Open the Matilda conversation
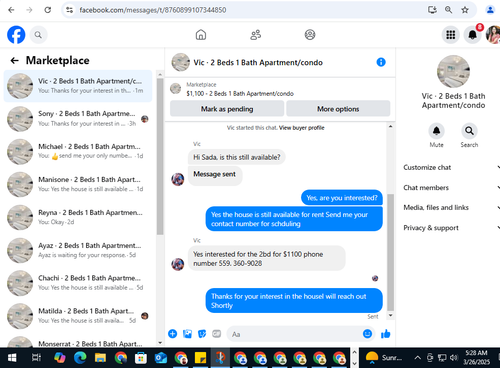 point(78,316)
